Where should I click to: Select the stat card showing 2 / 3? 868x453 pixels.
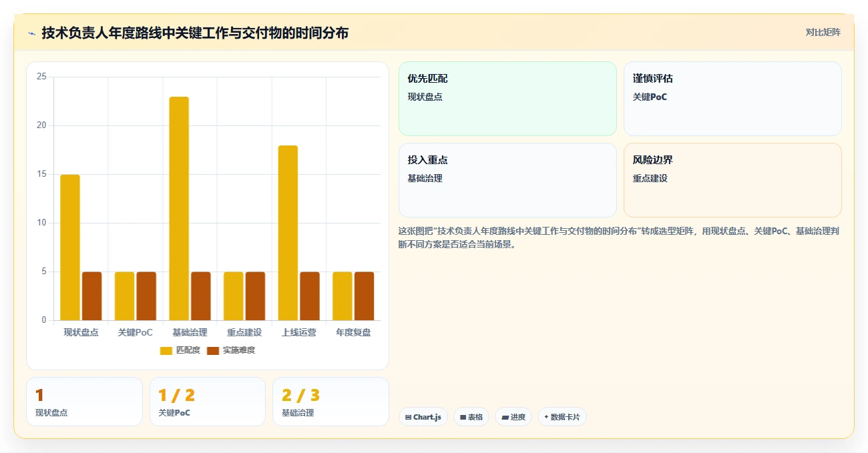[331, 402]
